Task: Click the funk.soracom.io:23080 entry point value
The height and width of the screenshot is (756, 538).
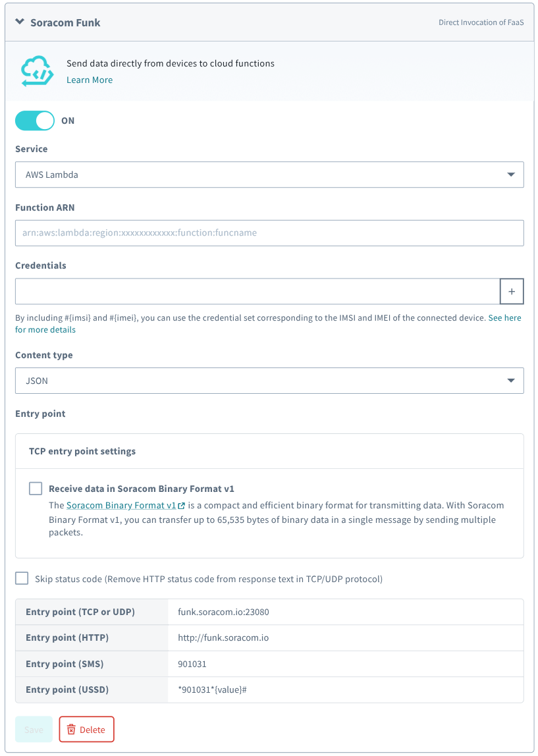Action: coord(224,612)
